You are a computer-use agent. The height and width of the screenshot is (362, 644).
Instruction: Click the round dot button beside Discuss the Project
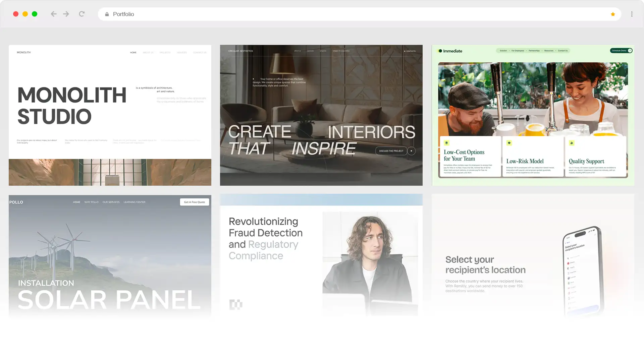pos(411,151)
